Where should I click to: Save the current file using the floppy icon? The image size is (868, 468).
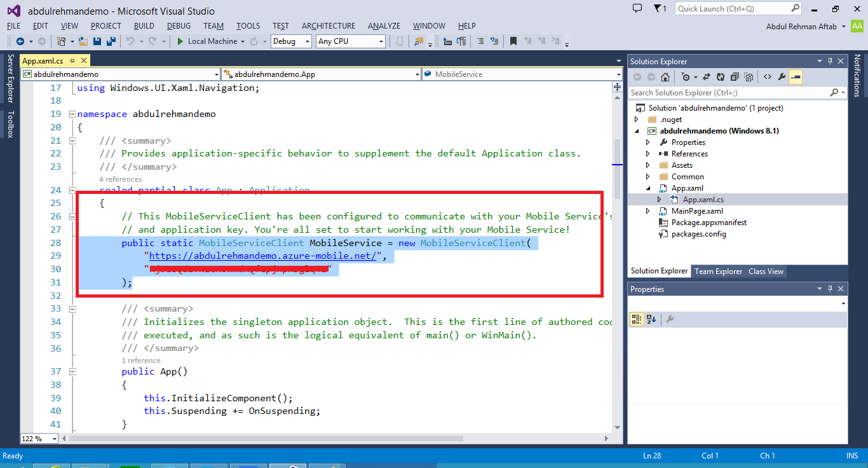coord(97,41)
